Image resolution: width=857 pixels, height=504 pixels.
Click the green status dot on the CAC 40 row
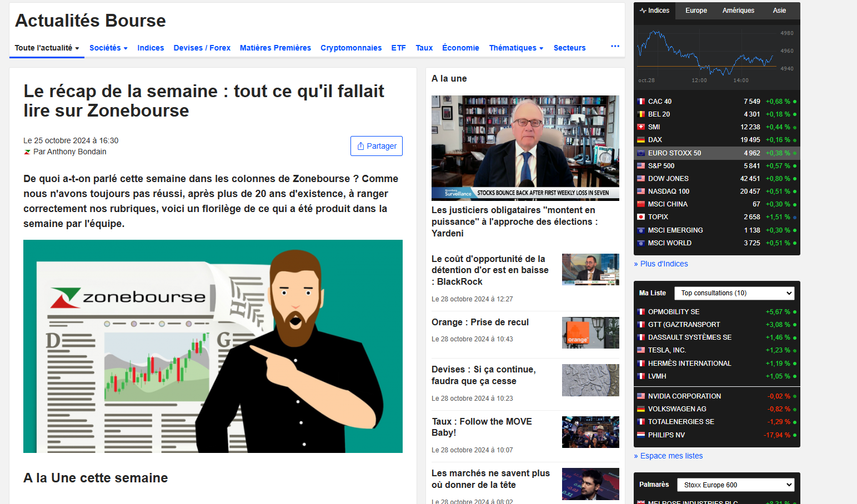click(x=795, y=102)
